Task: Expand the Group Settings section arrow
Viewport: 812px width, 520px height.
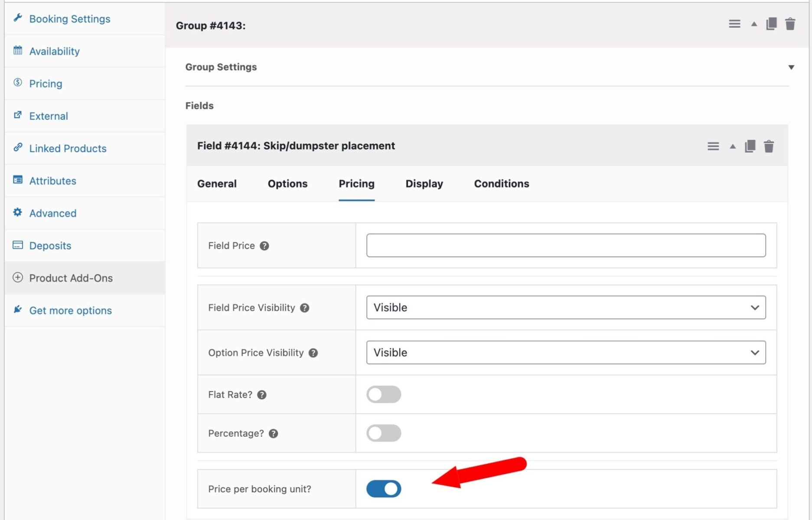Action: [x=791, y=67]
